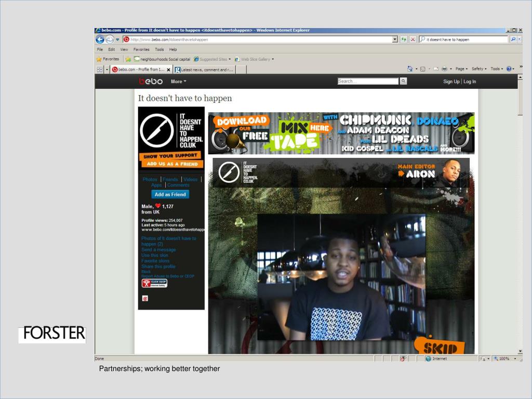Open the Help menu
The height and width of the screenshot is (399, 532).
172,49
